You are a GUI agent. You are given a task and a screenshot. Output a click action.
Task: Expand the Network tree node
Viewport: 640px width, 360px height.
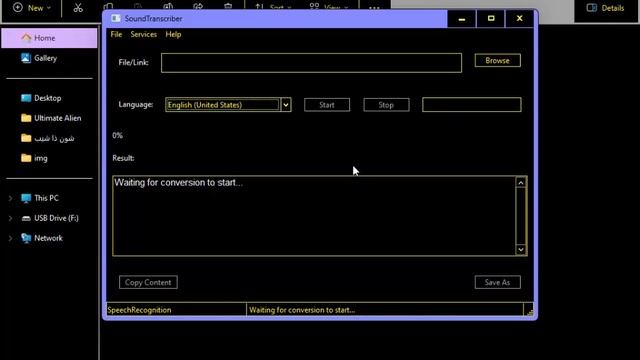coord(10,238)
